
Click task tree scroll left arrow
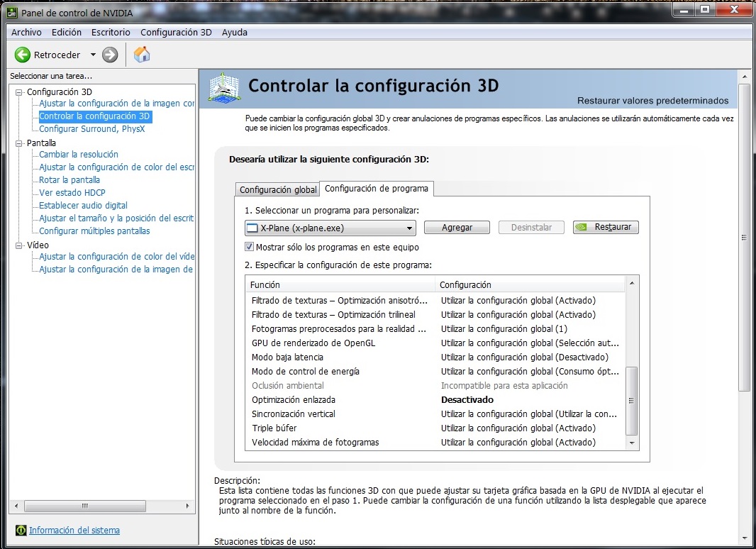click(16, 506)
